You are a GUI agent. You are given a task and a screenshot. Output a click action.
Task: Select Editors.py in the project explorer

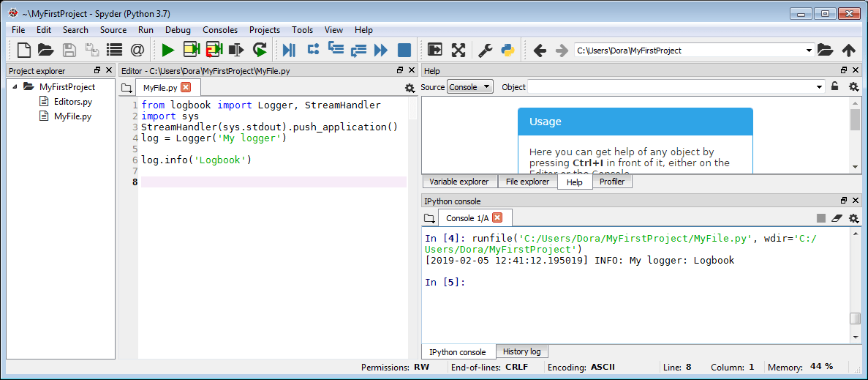pos(73,102)
